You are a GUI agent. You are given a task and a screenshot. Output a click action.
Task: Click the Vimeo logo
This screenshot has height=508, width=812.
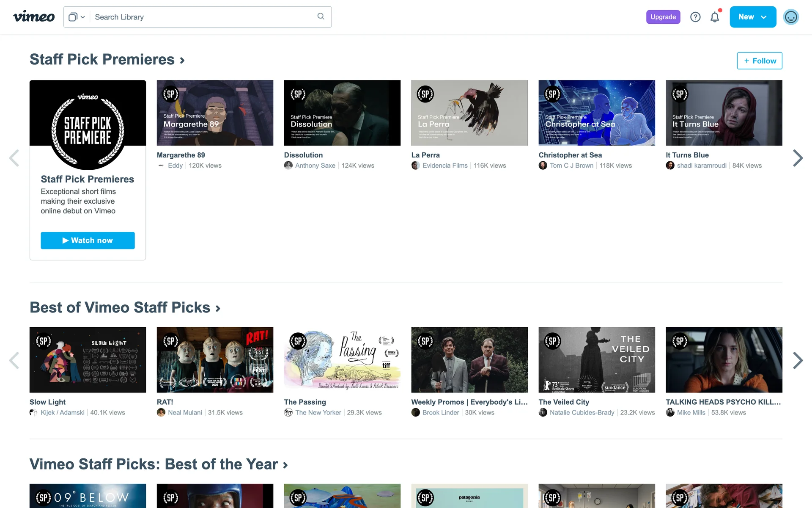coord(34,17)
